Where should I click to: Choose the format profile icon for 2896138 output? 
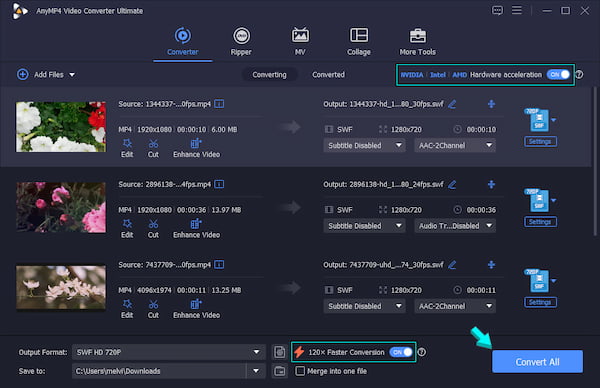pyautogui.click(x=540, y=201)
